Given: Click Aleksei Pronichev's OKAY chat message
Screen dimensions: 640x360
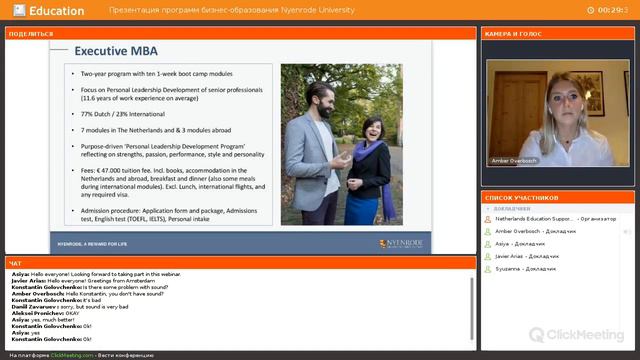Looking at the screenshot, I should coord(45,313).
